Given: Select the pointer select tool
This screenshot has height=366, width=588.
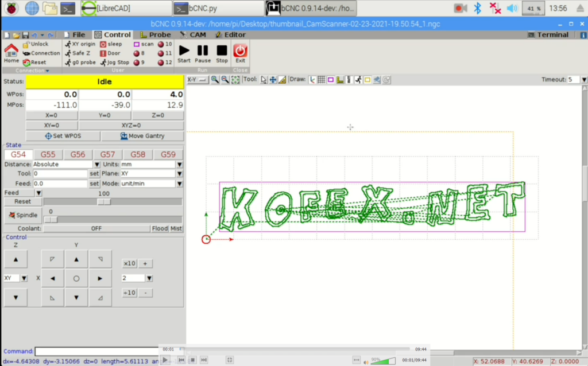Looking at the screenshot, I should [264, 79].
